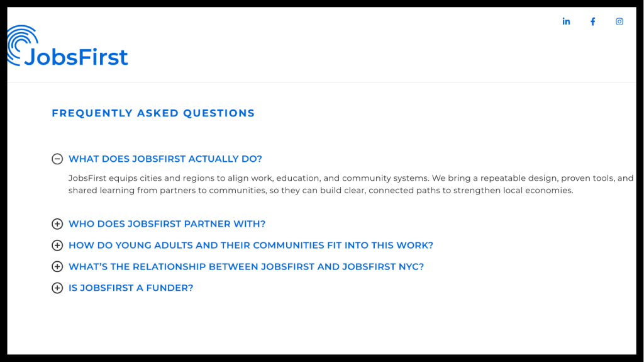Viewport: 644px width, 362px height.
Task: Click the sentence starting 'JobsFirst equips cities and regions'
Action: [x=252, y=178]
